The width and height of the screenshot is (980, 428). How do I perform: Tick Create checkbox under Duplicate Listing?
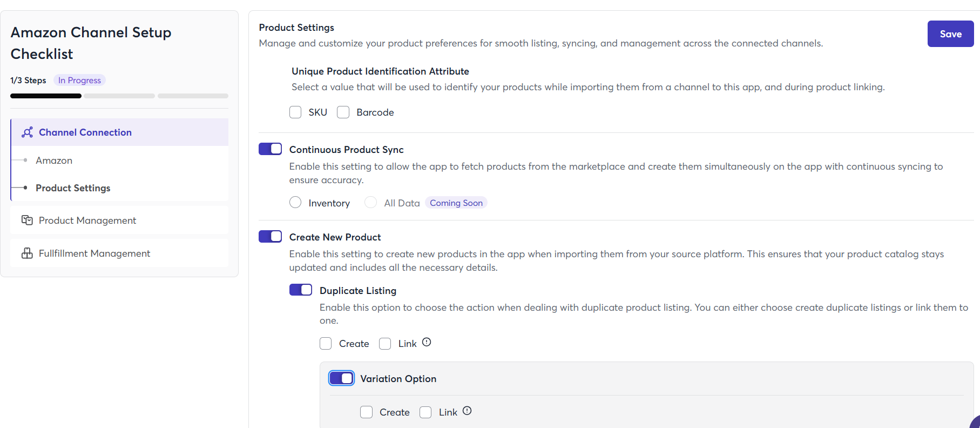(x=326, y=344)
